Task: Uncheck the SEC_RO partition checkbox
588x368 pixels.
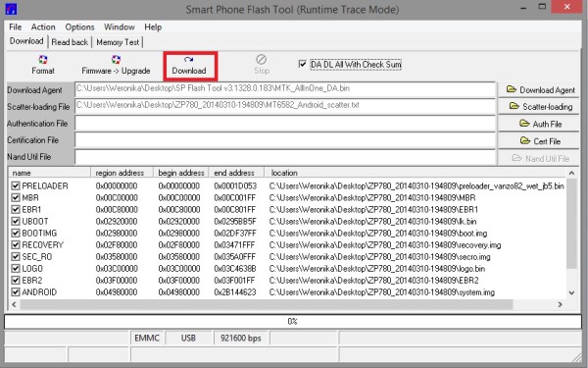Action: click(16, 257)
